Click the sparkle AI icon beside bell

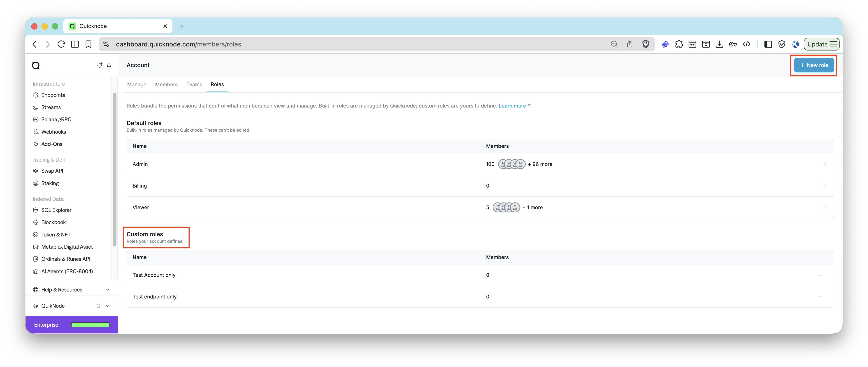[100, 65]
